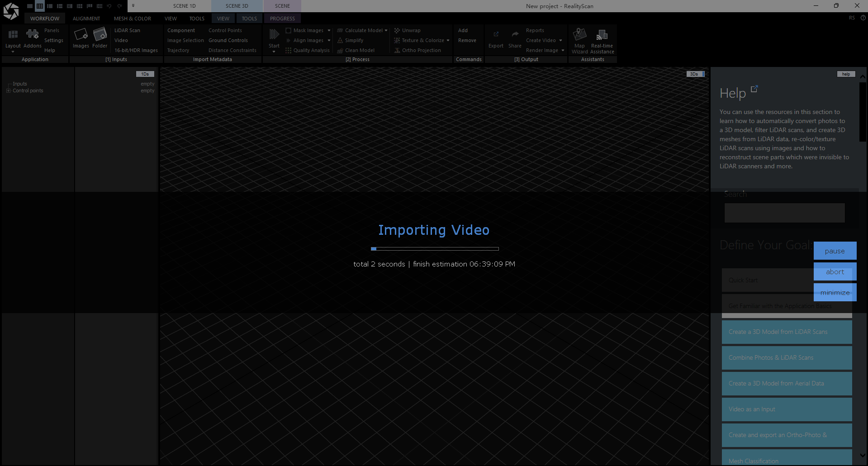The width and height of the screenshot is (868, 466).
Task: Select the single-pane layout icon
Action: [x=30, y=6]
